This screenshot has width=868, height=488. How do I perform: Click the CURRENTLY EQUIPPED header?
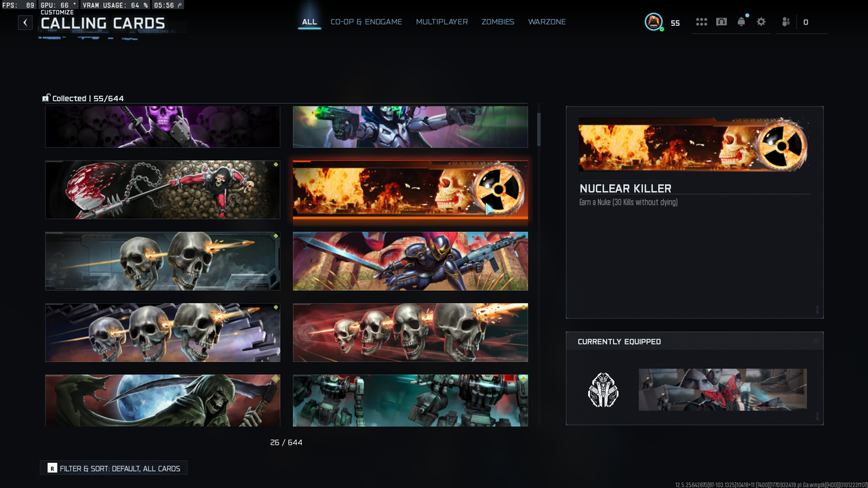pyautogui.click(x=619, y=342)
